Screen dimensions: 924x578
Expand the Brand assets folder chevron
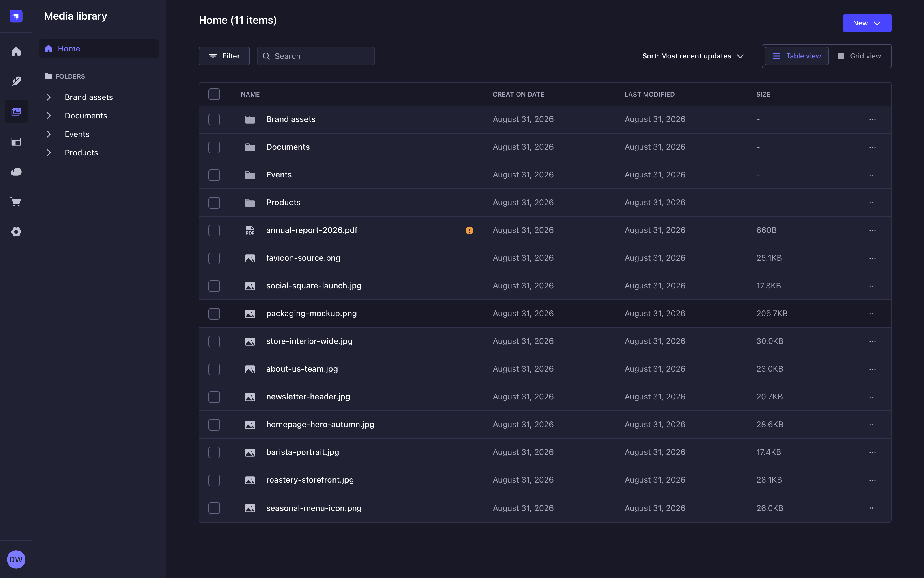point(49,97)
